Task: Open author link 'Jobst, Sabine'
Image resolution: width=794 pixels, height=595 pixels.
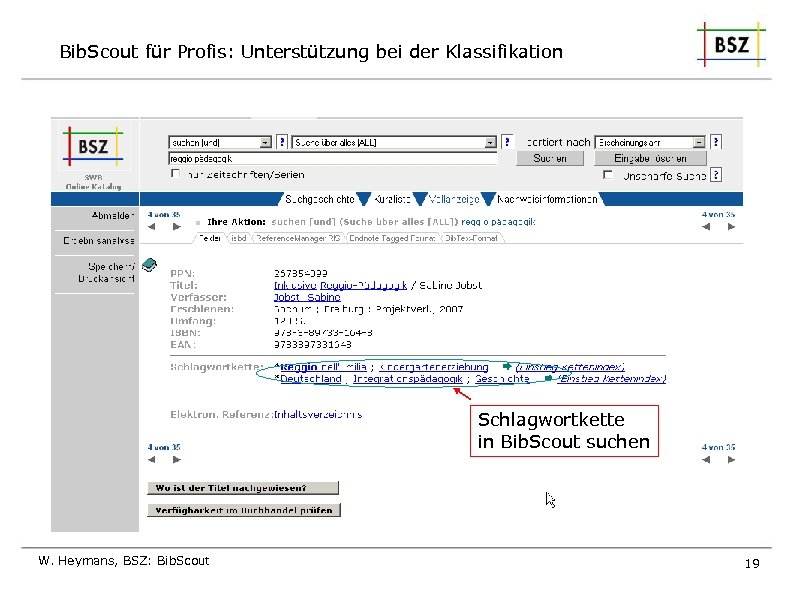Action: tap(307, 297)
